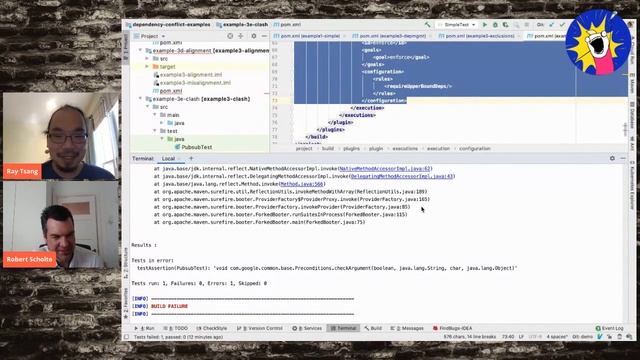Open the CheckStyle tool window
The width and height of the screenshot is (640, 360).
[x=212, y=328]
